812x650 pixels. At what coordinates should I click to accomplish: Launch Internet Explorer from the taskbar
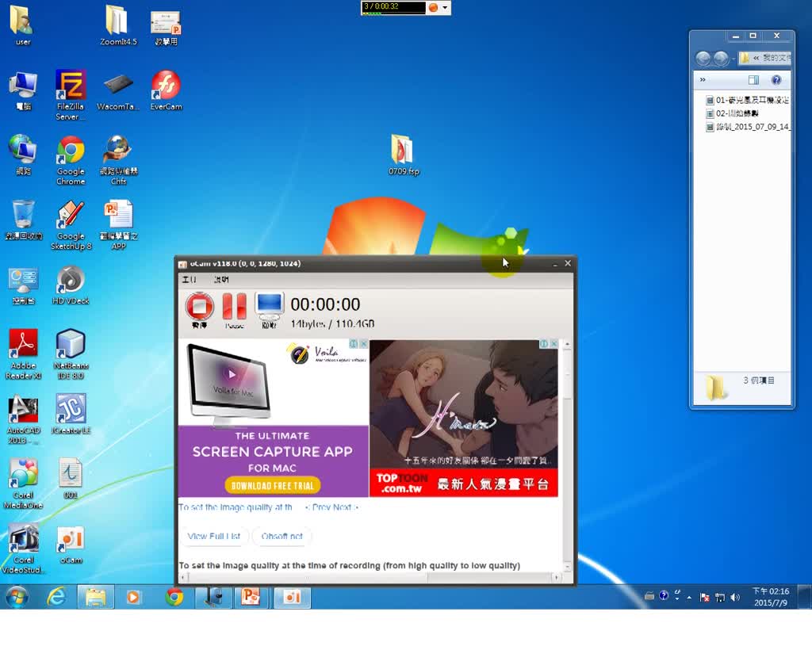pyautogui.click(x=56, y=597)
